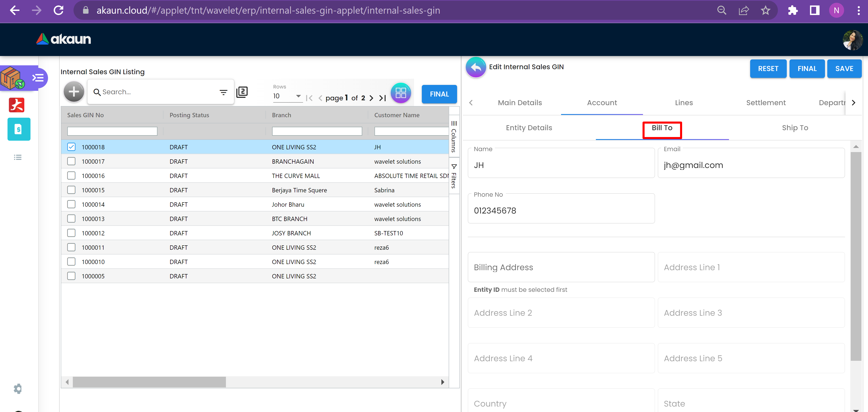Image resolution: width=868 pixels, height=412 pixels.
Task: Click the add new GIN plus icon
Action: pos(74,92)
